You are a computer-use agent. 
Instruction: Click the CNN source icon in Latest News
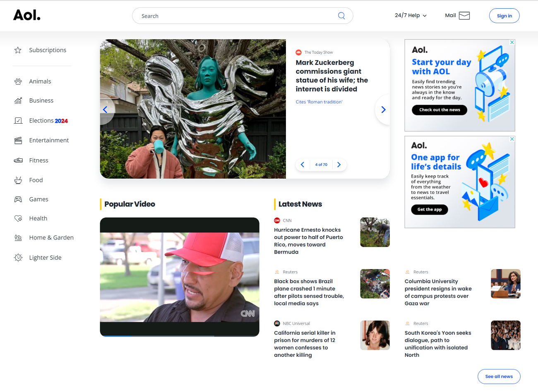(x=277, y=220)
